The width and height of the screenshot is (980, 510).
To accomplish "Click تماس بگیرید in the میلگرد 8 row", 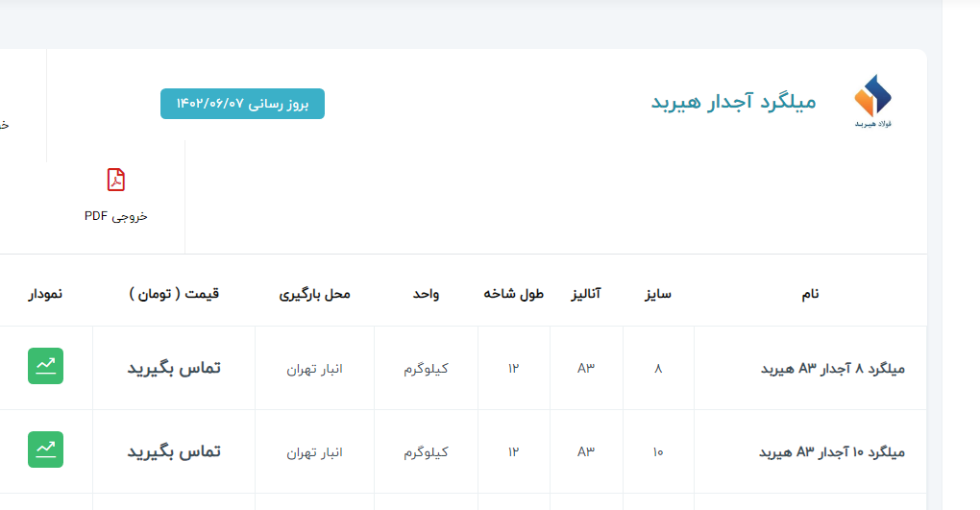I will pos(174,368).
